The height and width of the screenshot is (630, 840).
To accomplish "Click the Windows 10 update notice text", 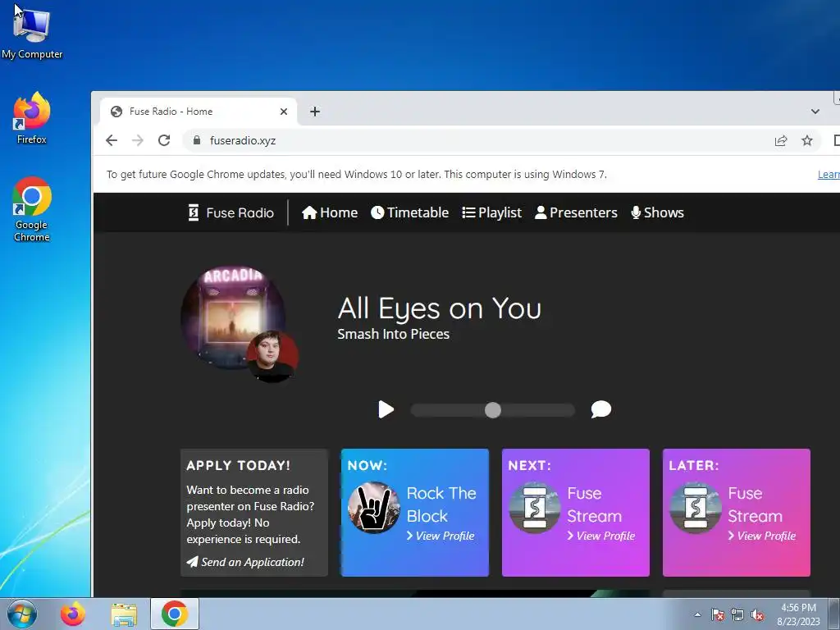I will point(356,174).
